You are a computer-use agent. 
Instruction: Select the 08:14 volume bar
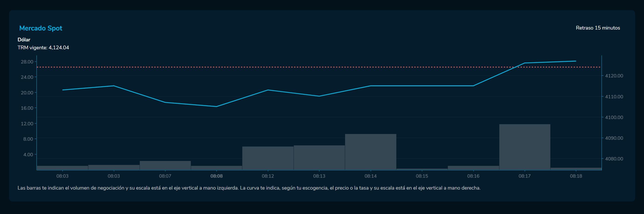(371, 152)
